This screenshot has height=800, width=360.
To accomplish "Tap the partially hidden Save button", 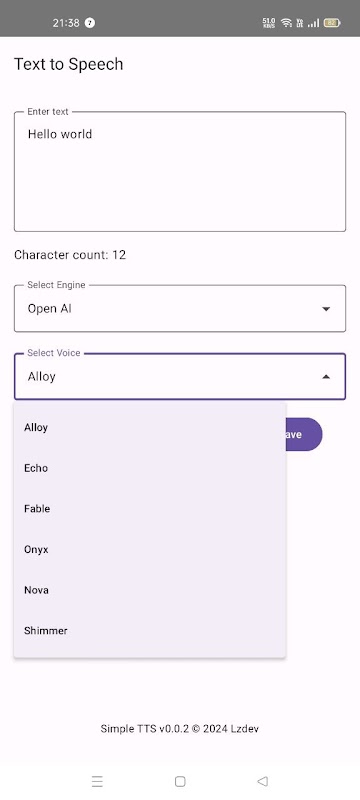I will 304,434.
